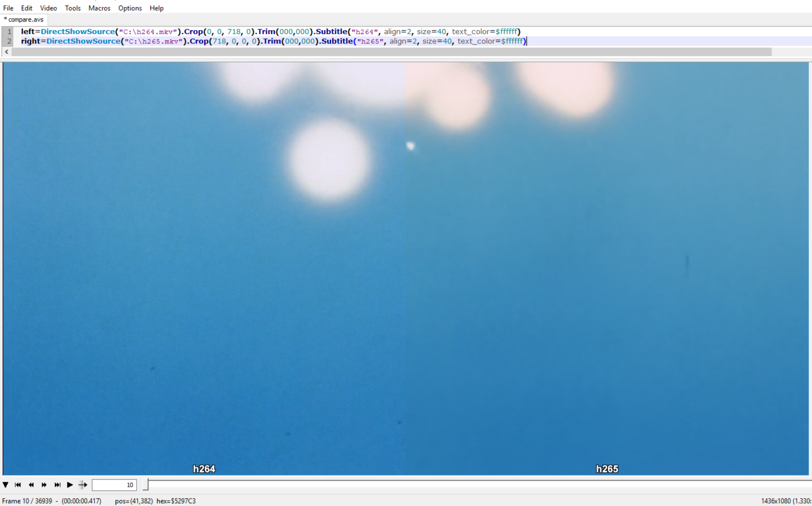The height and width of the screenshot is (506, 812).
Task: Click the video timeline slider handle
Action: [x=146, y=484]
